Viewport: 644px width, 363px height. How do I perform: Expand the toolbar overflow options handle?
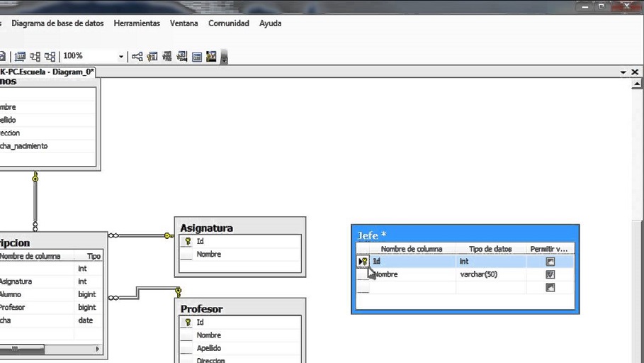224,58
